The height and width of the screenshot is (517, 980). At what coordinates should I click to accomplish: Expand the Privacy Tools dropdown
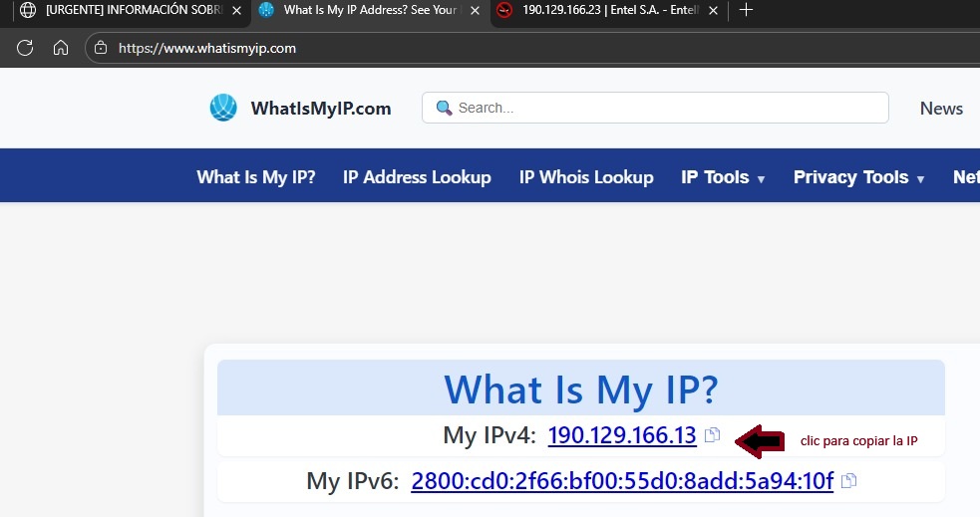click(x=858, y=177)
